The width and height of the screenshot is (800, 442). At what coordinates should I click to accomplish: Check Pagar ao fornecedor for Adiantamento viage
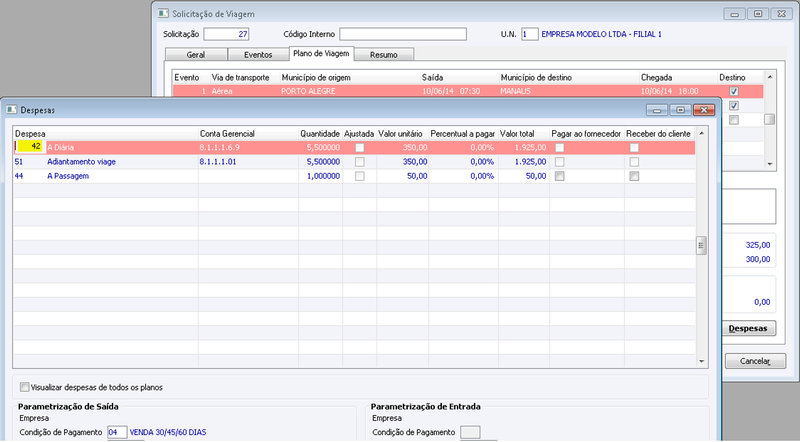(560, 162)
